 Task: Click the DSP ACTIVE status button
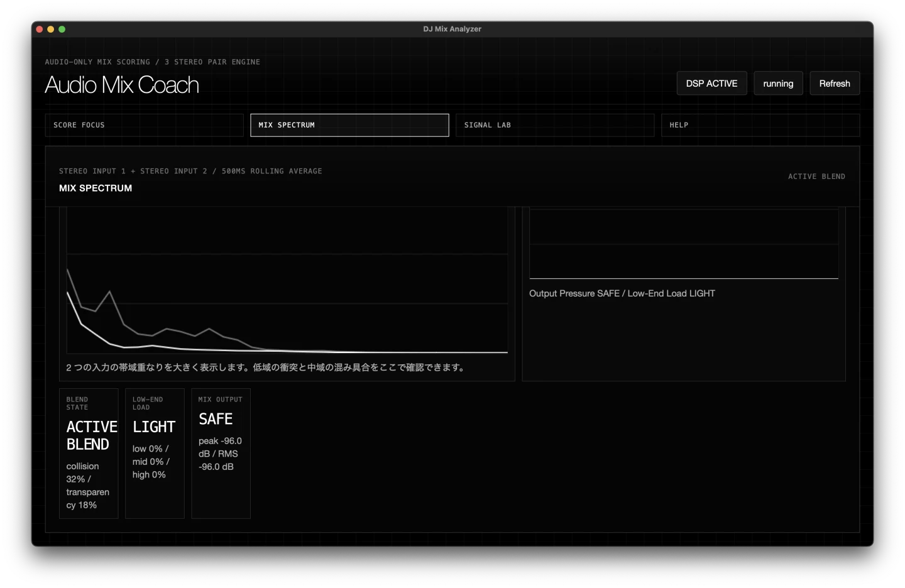pyautogui.click(x=711, y=83)
